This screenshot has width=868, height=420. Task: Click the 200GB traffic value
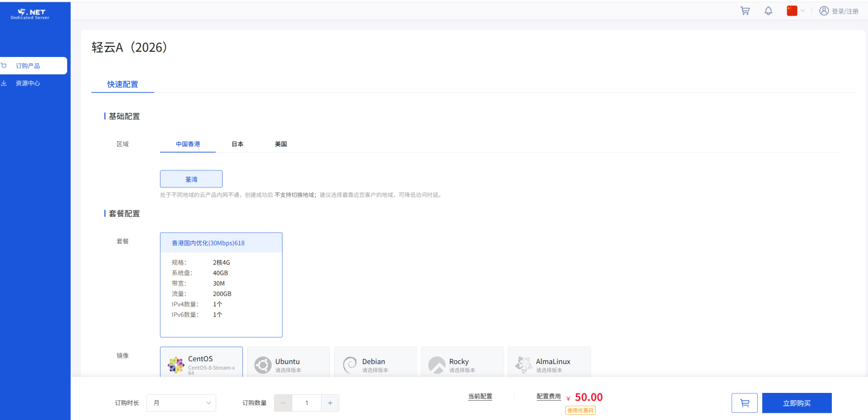point(222,294)
